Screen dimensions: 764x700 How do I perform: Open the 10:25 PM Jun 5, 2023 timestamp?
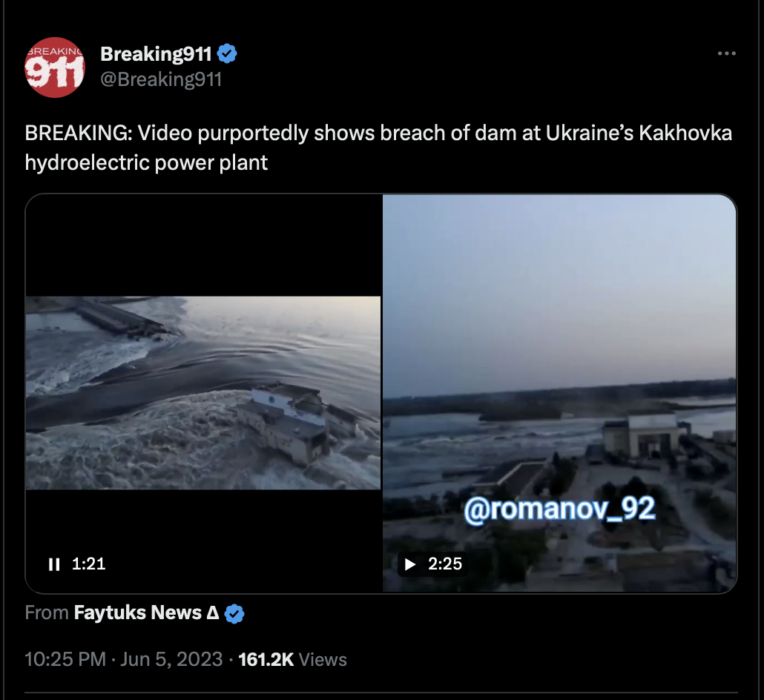coord(124,659)
